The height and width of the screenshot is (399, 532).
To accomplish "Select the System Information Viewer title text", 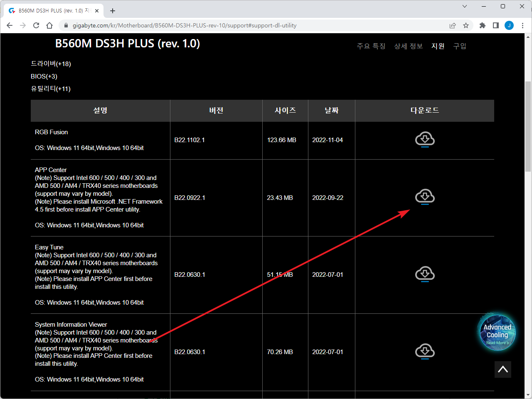I will [71, 325].
